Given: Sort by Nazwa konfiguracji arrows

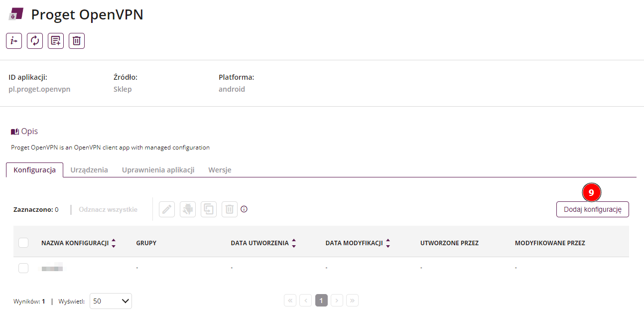Looking at the screenshot, I should 114,243.
